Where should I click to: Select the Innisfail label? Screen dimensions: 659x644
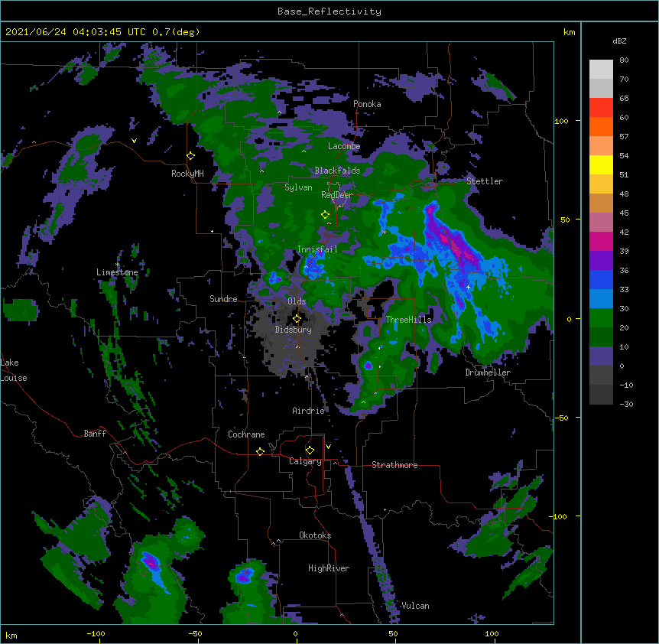click(x=317, y=249)
